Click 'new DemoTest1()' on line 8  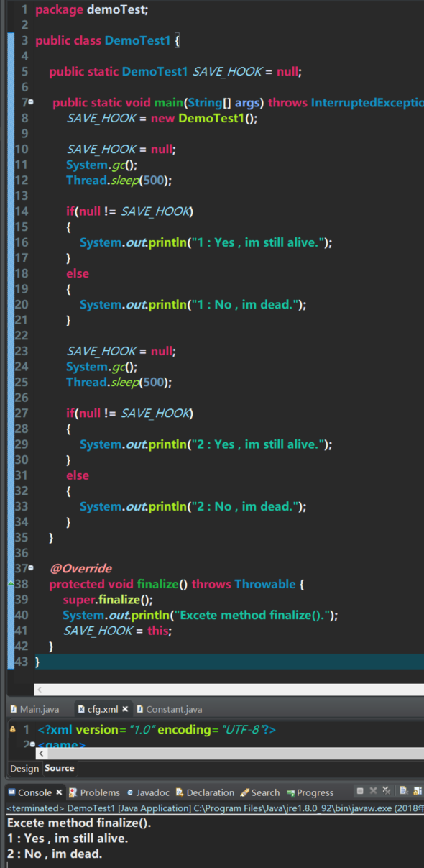click(203, 118)
